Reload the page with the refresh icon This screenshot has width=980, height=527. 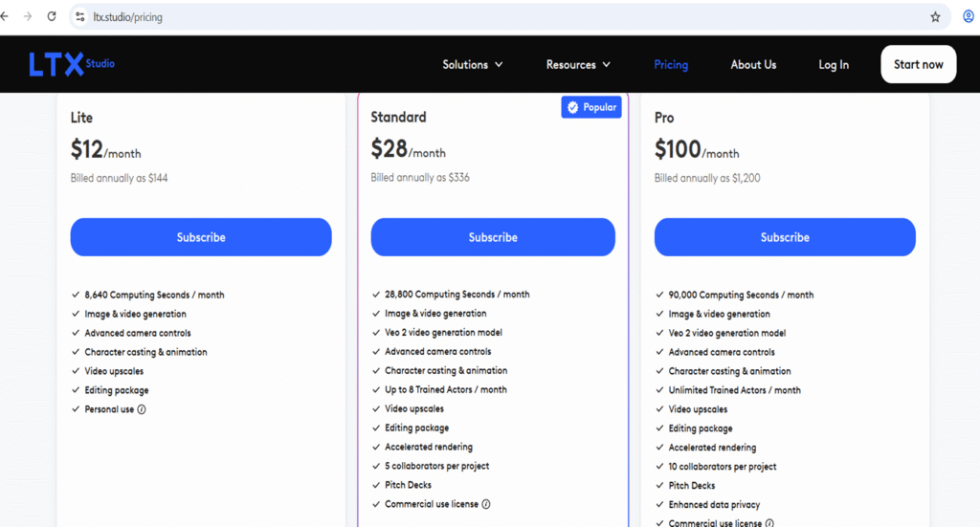click(x=52, y=17)
